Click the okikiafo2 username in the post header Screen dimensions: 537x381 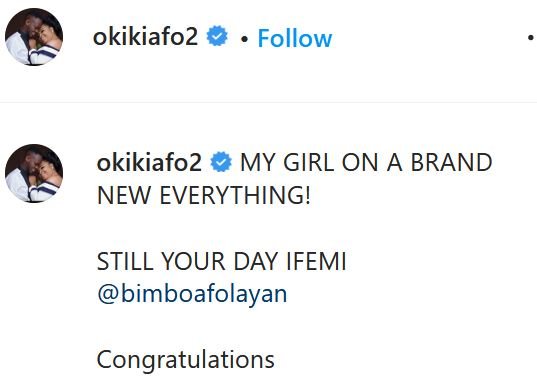(x=146, y=37)
